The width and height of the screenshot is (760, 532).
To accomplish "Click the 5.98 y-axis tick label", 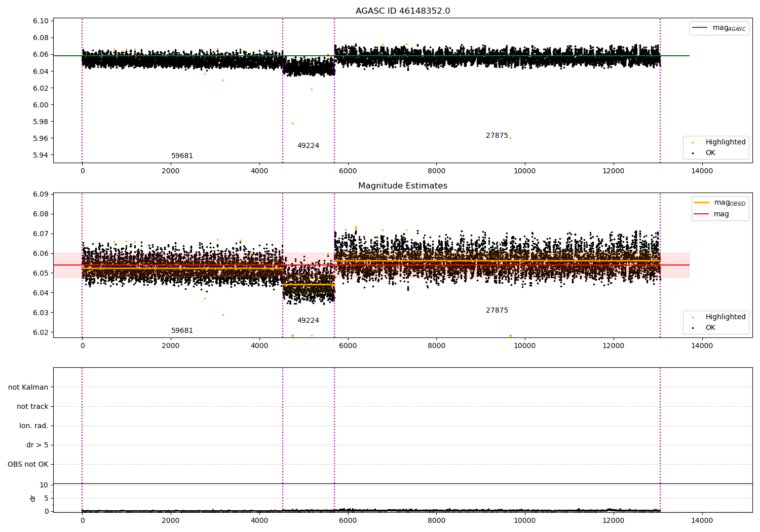I will tap(41, 122).
